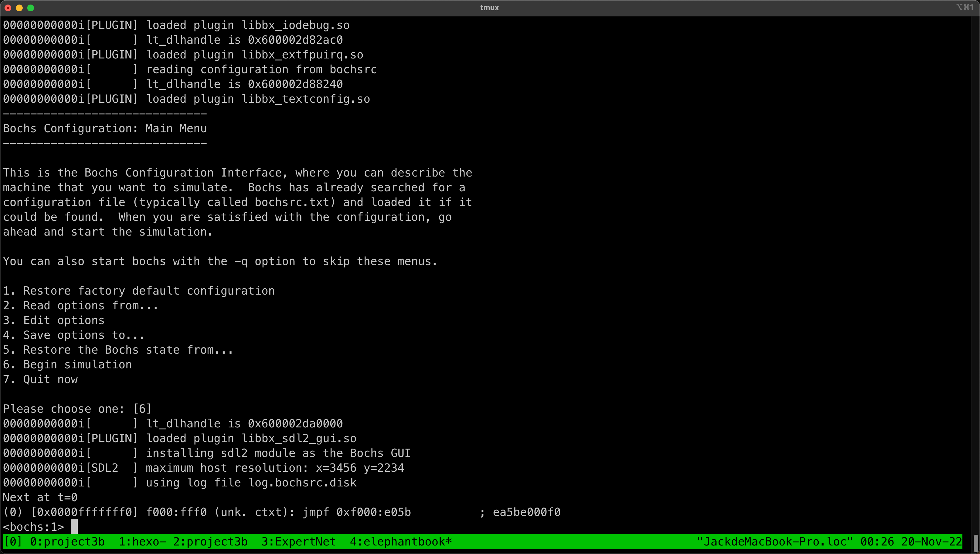Click menu line "7. Quit now"
Screen dimensions: 980x554
click(x=40, y=380)
